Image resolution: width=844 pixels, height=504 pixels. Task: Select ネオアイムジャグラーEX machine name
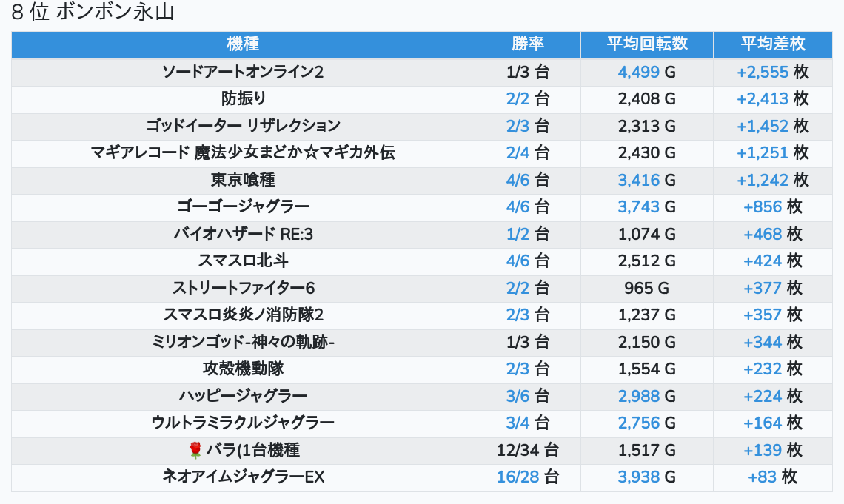(244, 477)
